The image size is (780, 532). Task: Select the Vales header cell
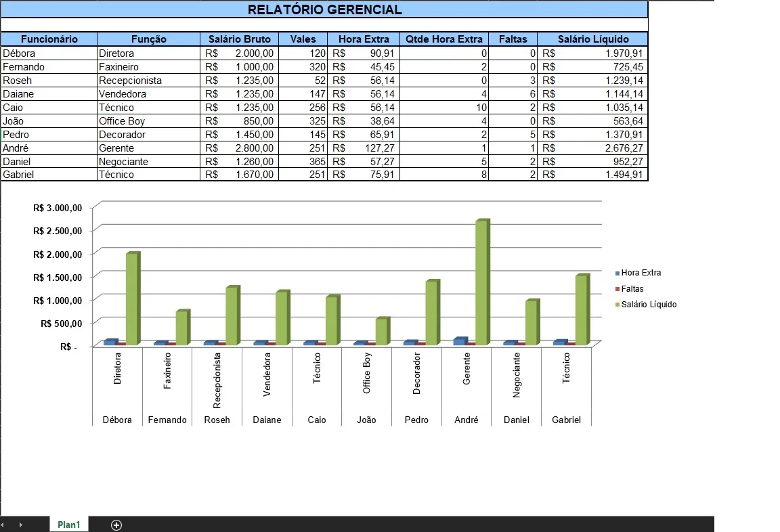pos(303,39)
